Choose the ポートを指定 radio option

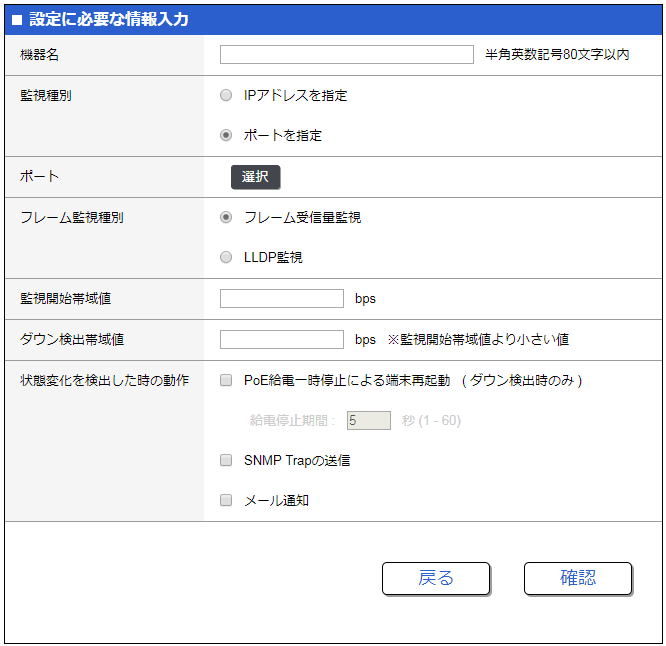coord(226,135)
